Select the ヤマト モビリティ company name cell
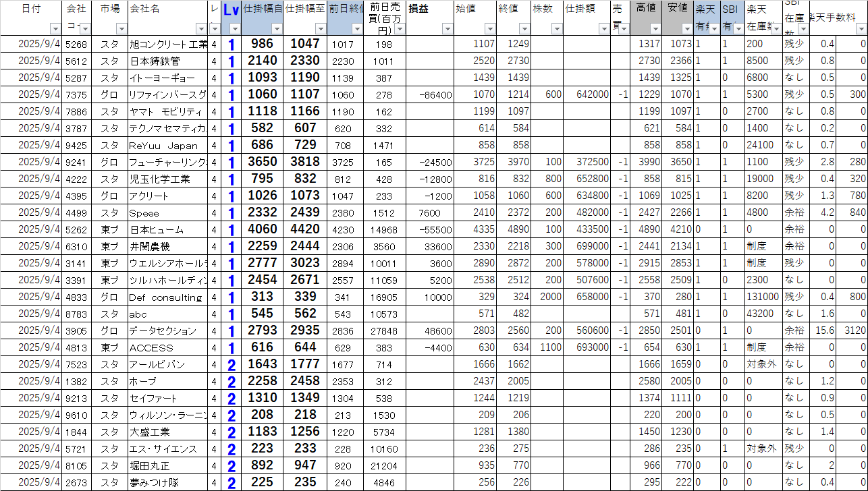The height and width of the screenshot is (491, 868). [168, 111]
